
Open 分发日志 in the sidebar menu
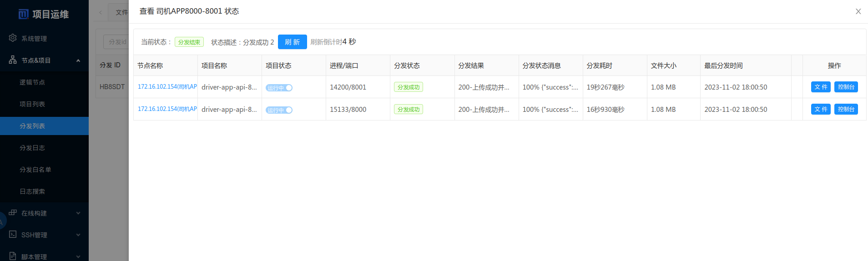[32, 148]
